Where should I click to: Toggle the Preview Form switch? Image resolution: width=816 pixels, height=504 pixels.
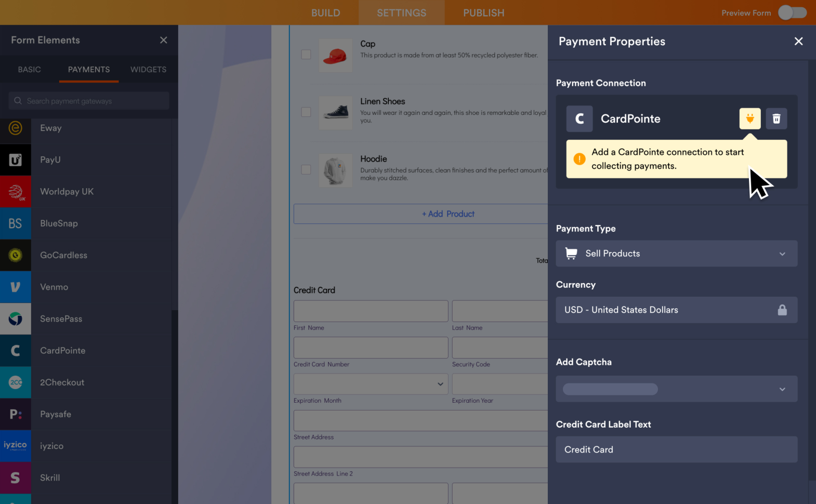(792, 12)
